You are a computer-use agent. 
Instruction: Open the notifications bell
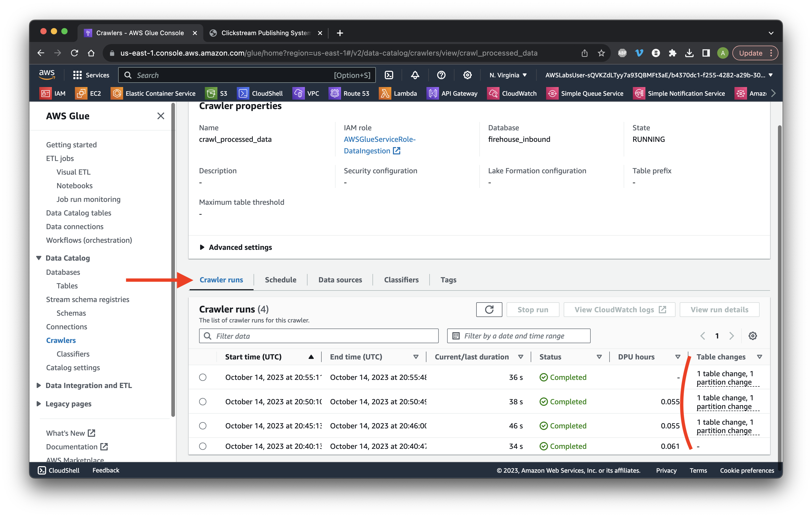click(415, 75)
